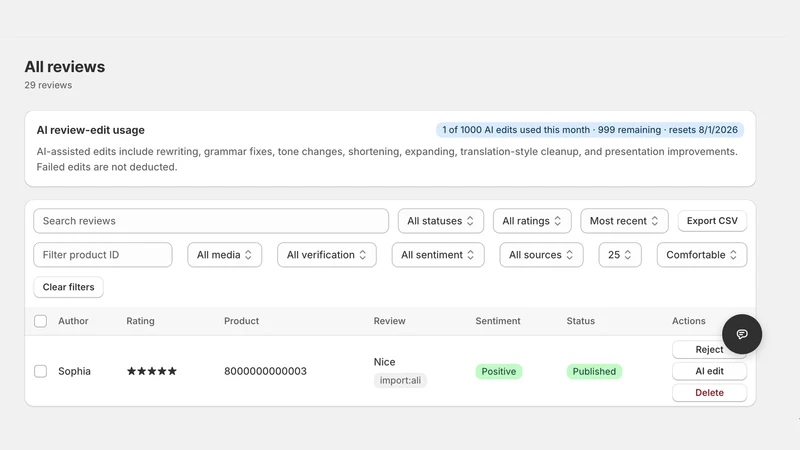Click the Product column header

(x=241, y=321)
